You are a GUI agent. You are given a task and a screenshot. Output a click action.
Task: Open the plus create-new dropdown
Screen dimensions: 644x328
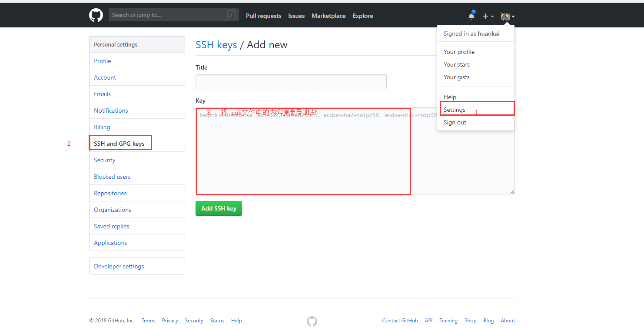488,16
